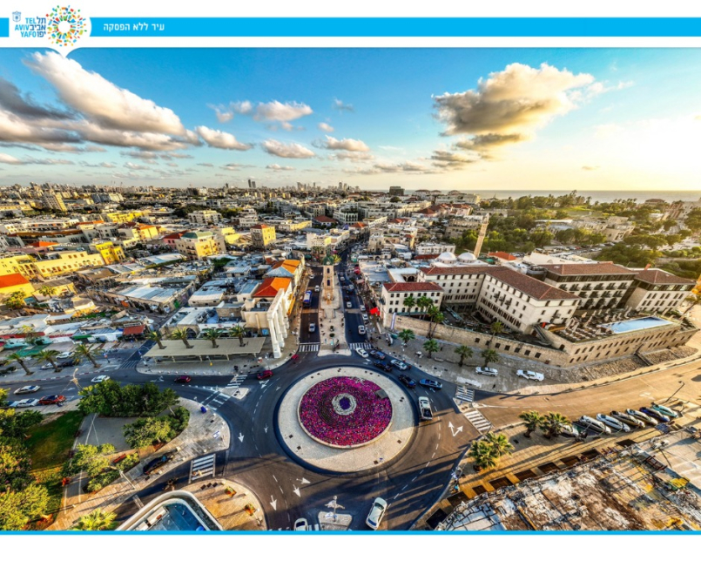The height and width of the screenshot is (588, 701).
Task: Click the white car at the photo's bottom edge
Action: 376,512
